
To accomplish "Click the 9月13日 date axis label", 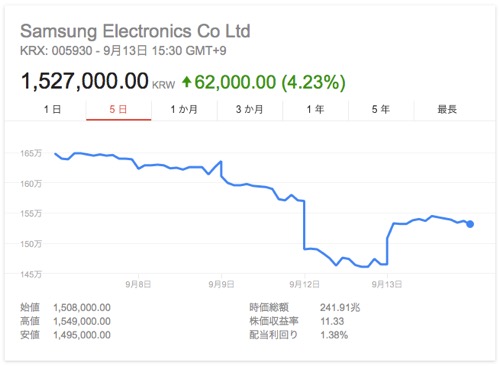I will [387, 284].
